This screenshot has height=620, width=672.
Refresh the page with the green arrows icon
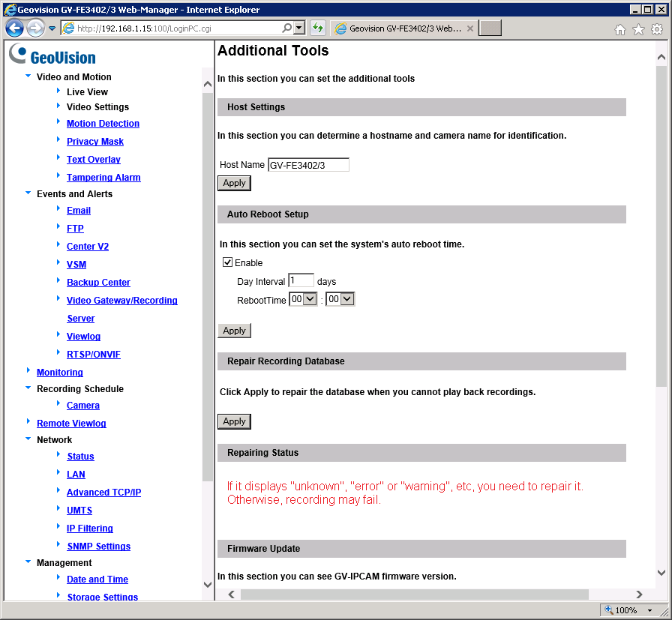point(317,28)
